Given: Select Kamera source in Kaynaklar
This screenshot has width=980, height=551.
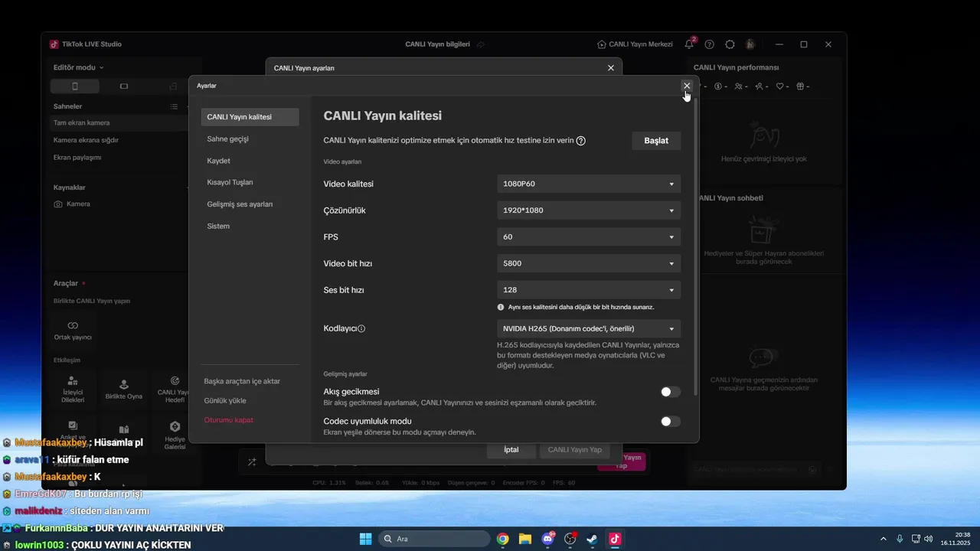Looking at the screenshot, I should point(119,204).
